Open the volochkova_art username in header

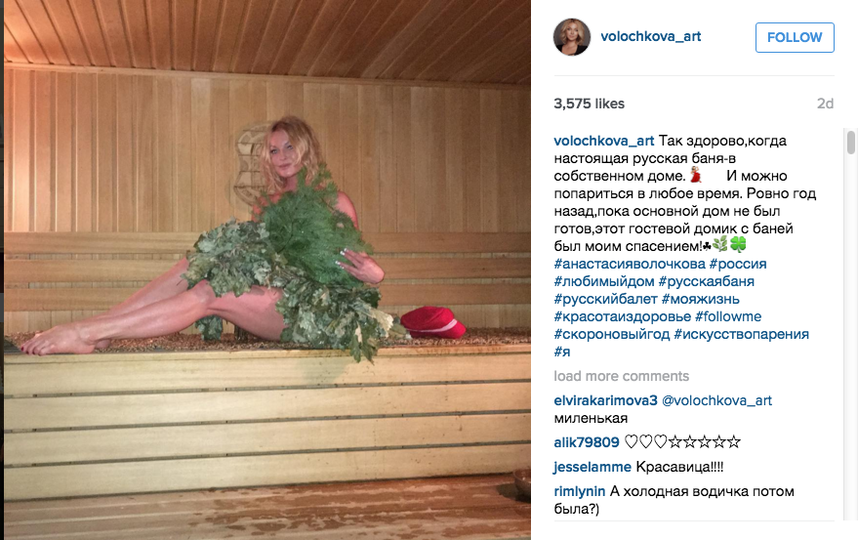651,37
